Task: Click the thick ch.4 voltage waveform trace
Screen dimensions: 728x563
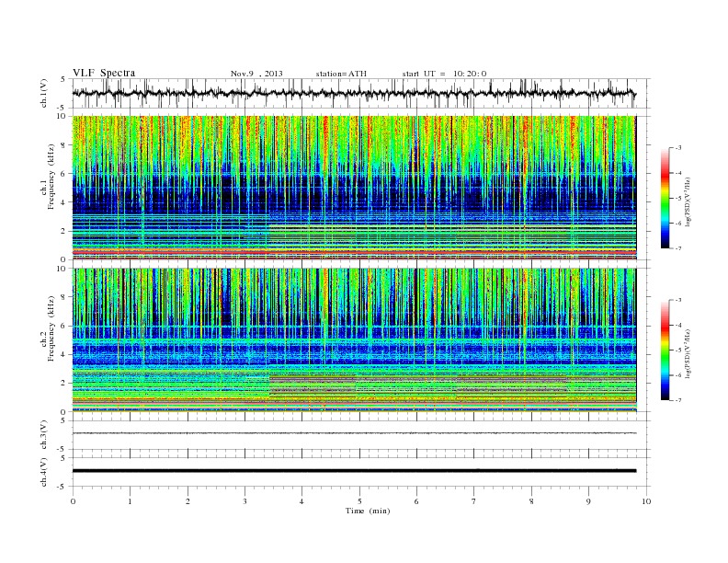Action: pyautogui.click(x=354, y=471)
